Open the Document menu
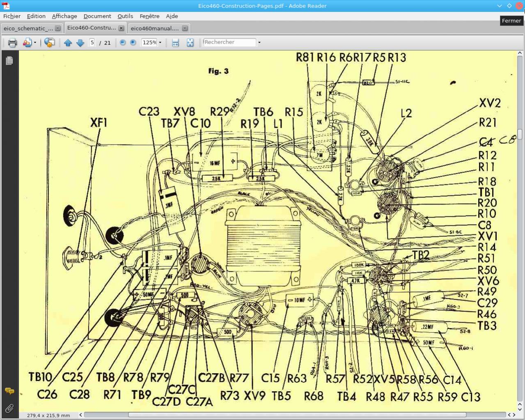The width and height of the screenshot is (525, 420). [x=97, y=16]
